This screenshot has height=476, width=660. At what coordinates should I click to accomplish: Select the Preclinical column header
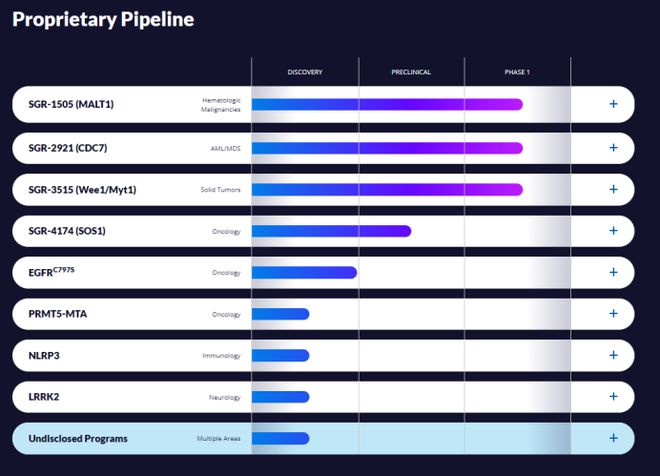click(411, 72)
